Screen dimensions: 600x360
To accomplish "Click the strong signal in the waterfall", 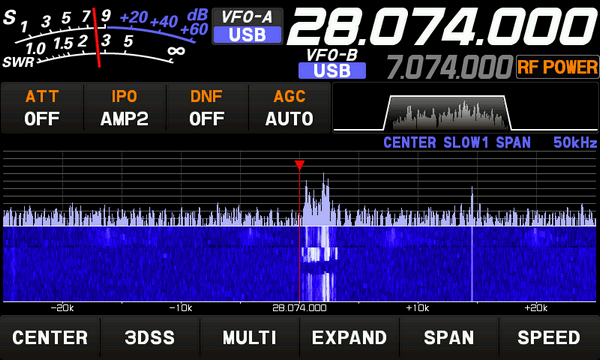I will pyautogui.click(x=320, y=264).
